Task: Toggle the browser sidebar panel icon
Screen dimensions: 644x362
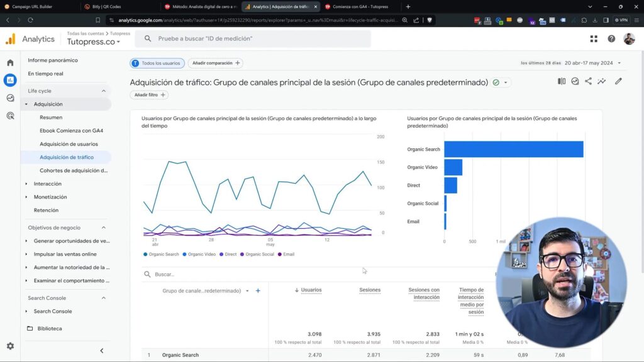Action: tap(606, 19)
